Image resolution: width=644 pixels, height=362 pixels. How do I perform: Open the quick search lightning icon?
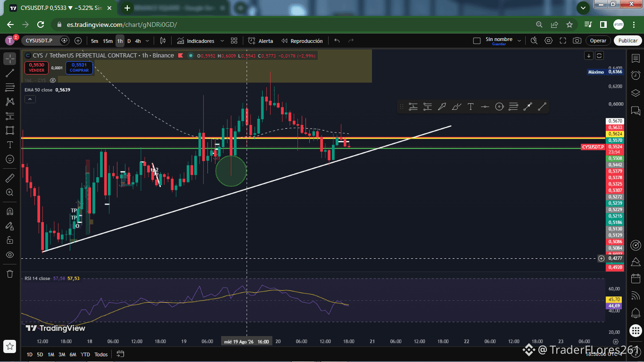click(534, 41)
